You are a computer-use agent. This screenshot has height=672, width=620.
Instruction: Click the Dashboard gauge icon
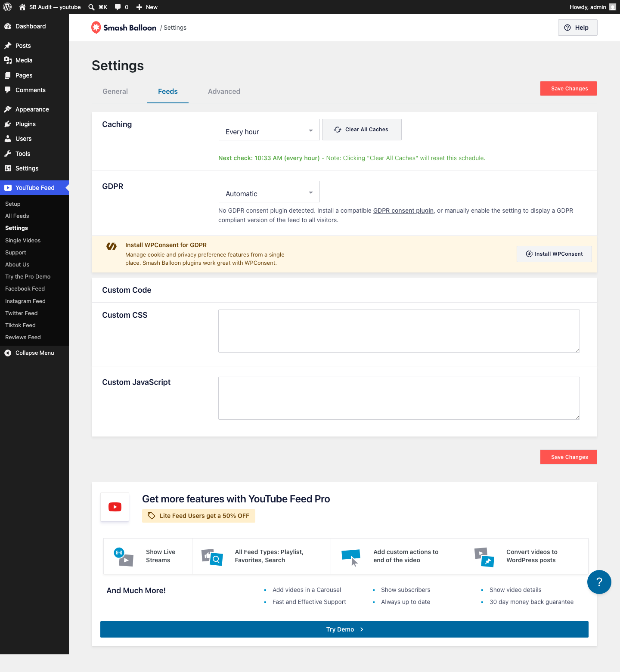click(8, 26)
